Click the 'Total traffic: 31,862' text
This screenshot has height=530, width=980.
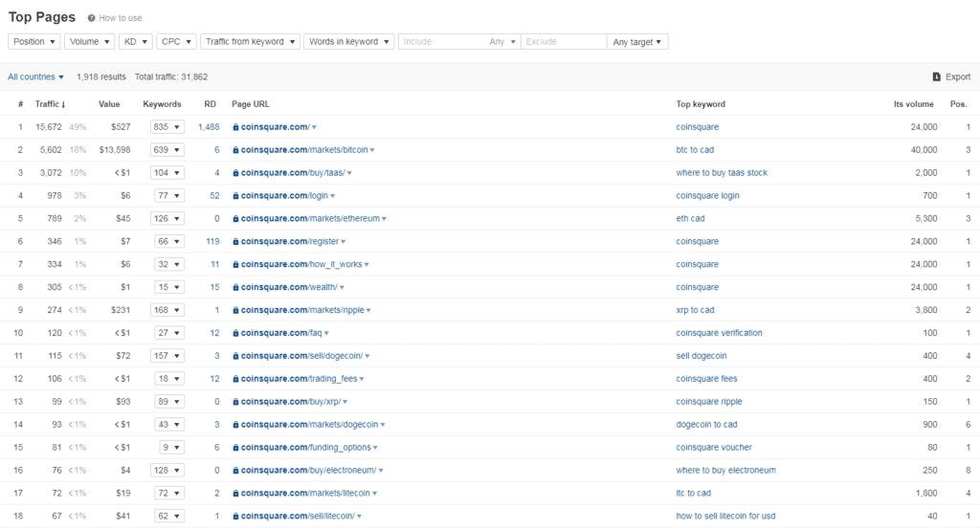[171, 77]
